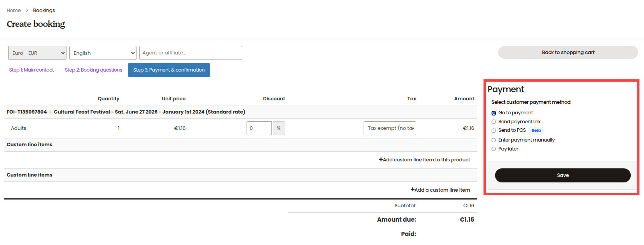Viewport: 644px width, 245px height.
Task: Click the Adults row label
Action: (19, 128)
